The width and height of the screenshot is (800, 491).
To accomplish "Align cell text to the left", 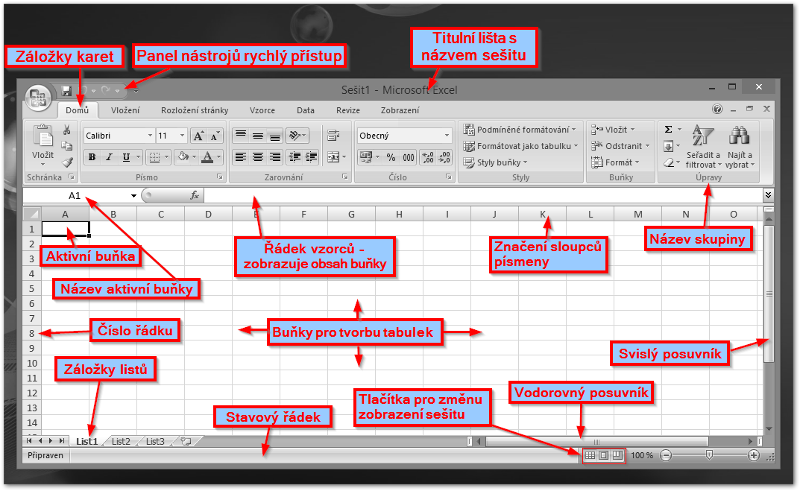I will click(x=240, y=157).
